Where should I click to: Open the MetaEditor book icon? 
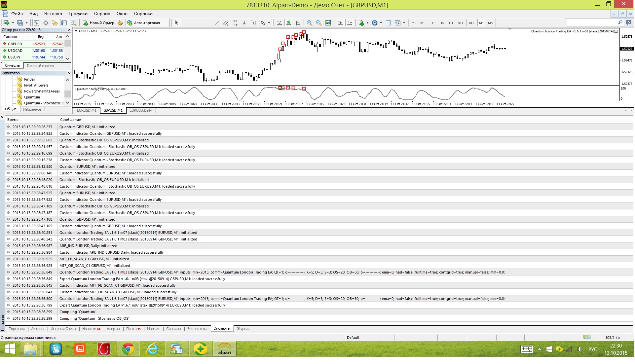120,23
